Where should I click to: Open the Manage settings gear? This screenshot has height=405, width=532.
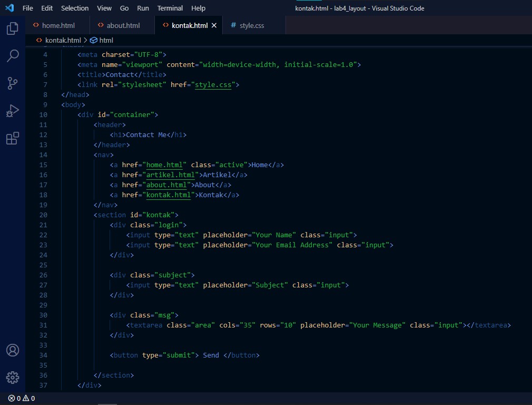point(13,378)
